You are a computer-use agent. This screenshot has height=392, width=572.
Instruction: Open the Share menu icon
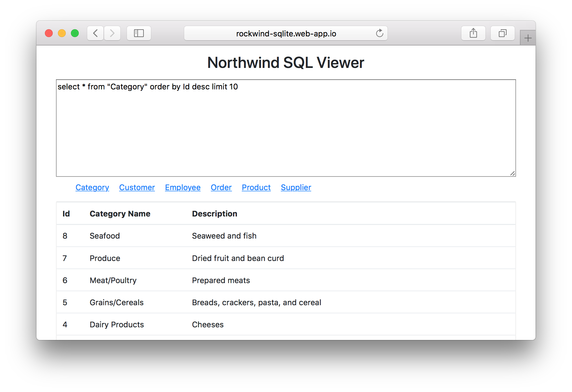coord(473,33)
